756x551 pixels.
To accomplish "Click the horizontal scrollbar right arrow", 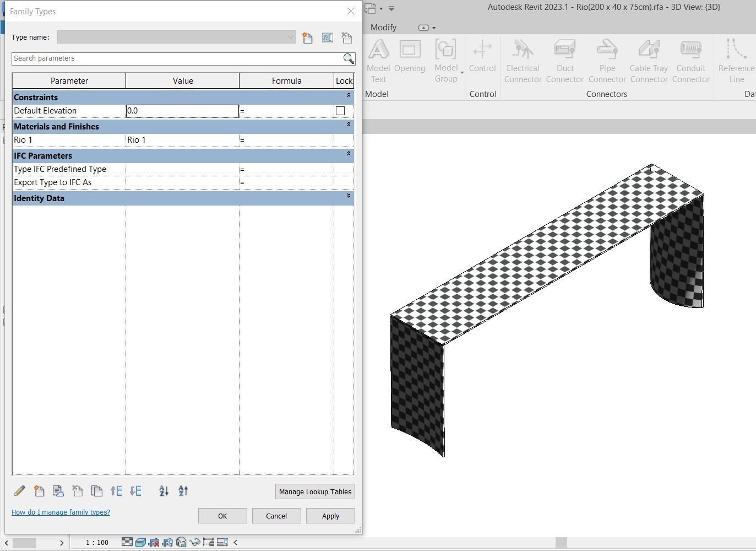I will pyautogui.click(x=62, y=543).
